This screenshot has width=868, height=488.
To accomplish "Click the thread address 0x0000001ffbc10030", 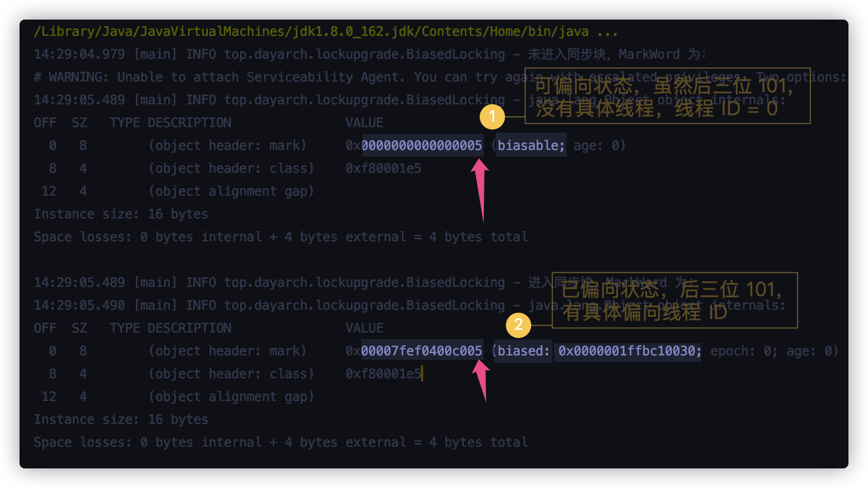I will pos(630,351).
